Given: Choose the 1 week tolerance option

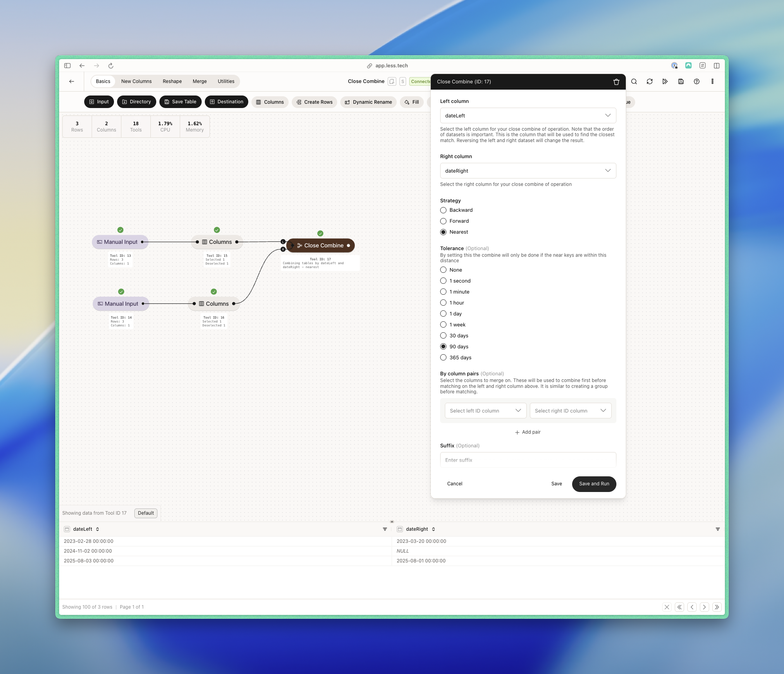Looking at the screenshot, I should coord(443,324).
